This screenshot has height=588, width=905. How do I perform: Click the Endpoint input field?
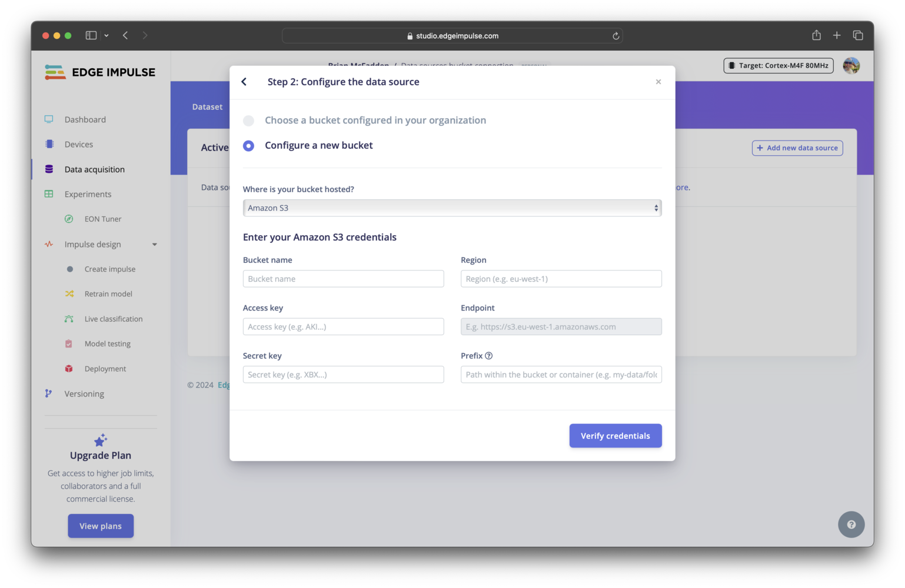tap(561, 327)
